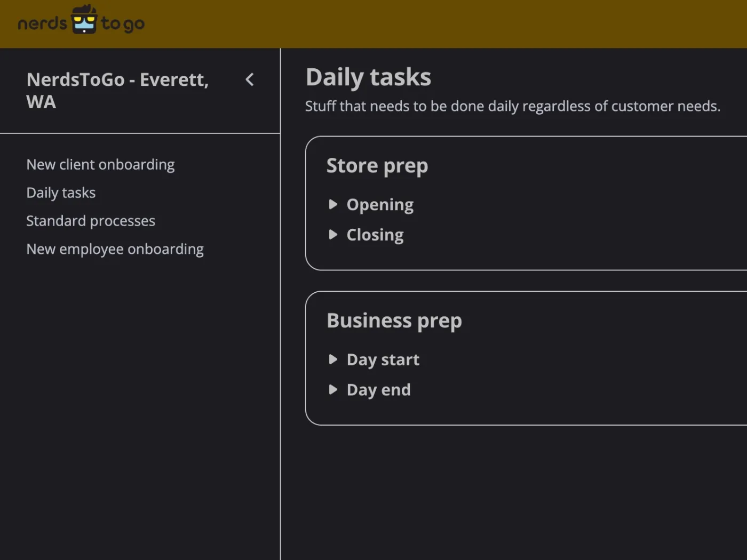Collapse the sidebar with the chevron arrow
Screen dimensions: 747x560
tap(249, 79)
